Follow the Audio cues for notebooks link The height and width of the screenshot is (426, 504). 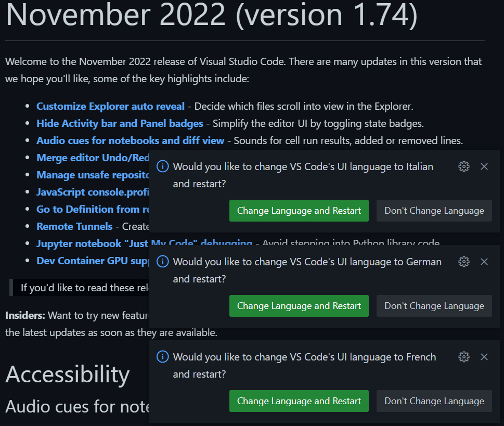point(130,140)
